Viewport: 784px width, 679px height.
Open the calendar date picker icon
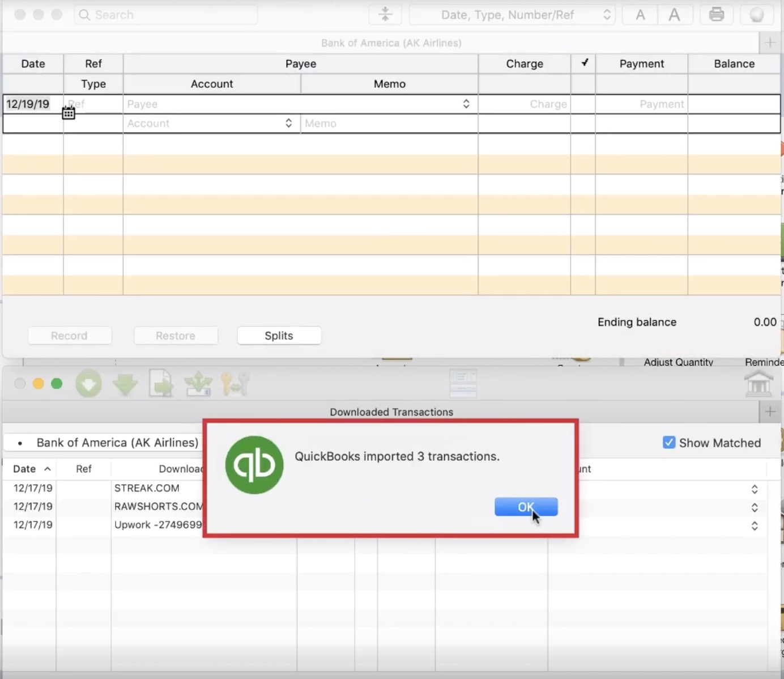click(69, 113)
